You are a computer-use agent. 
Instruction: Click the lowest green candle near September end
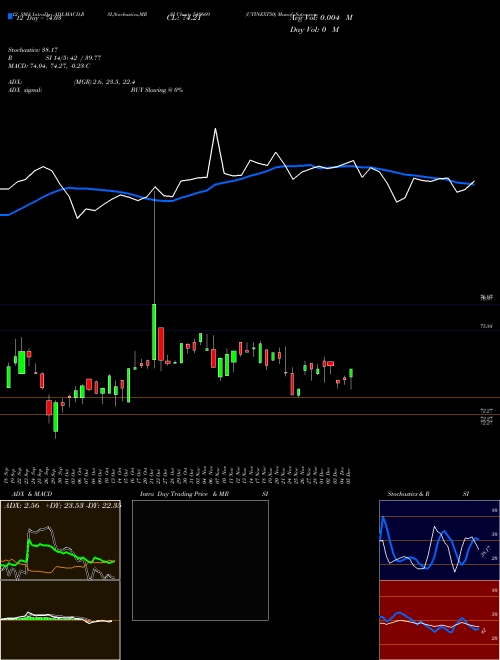(55, 418)
